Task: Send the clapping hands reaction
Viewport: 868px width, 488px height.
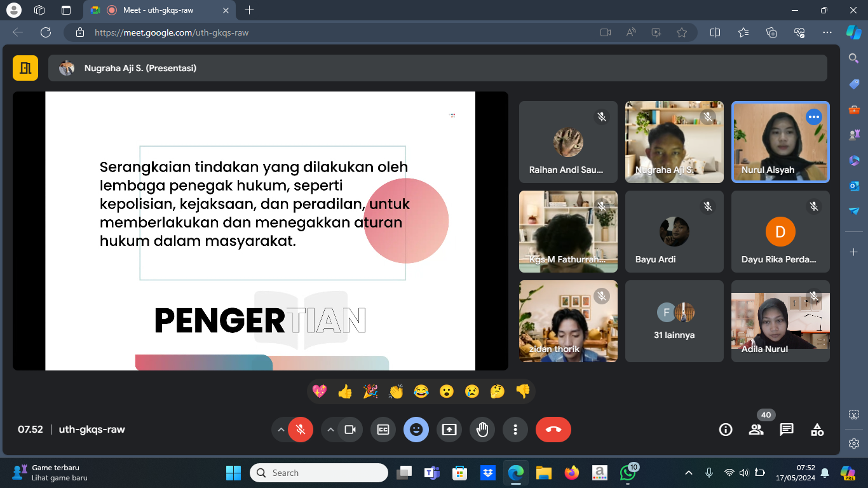Action: pyautogui.click(x=396, y=391)
